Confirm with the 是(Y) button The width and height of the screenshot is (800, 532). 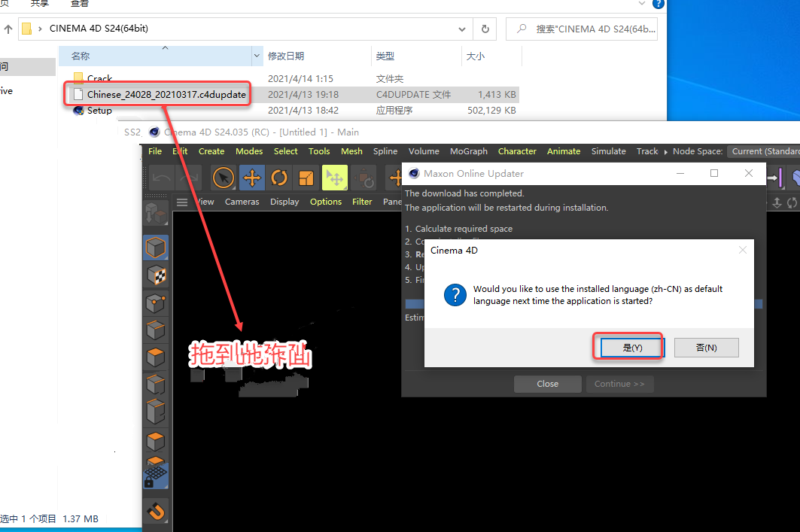click(632, 348)
